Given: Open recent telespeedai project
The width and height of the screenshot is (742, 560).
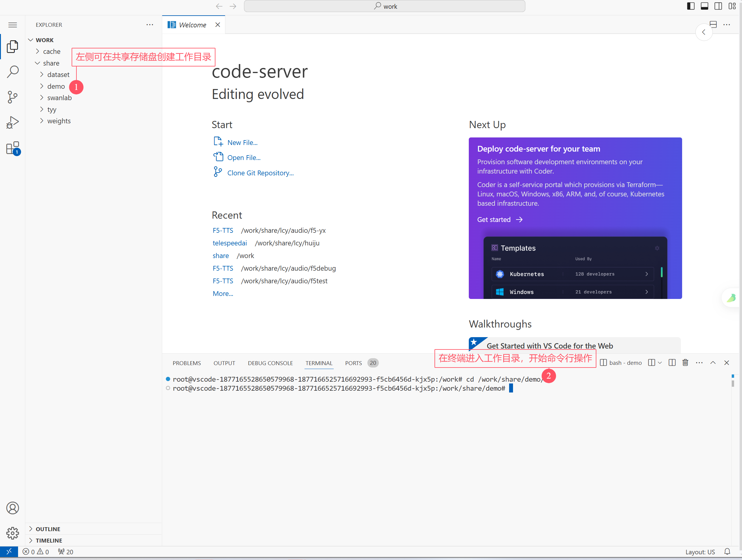Looking at the screenshot, I should (230, 243).
